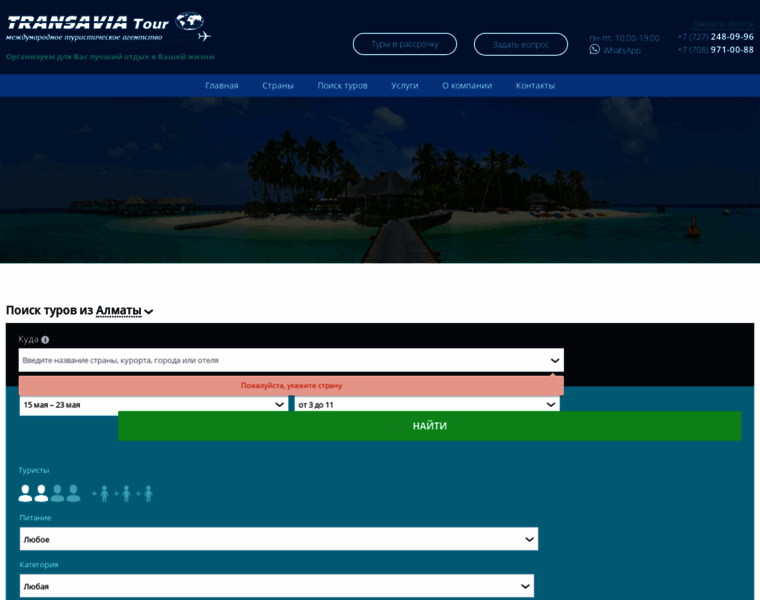Viewport: 760px width, 600px height.
Task: Select the second adult tourist icon
Action: [x=41, y=493]
